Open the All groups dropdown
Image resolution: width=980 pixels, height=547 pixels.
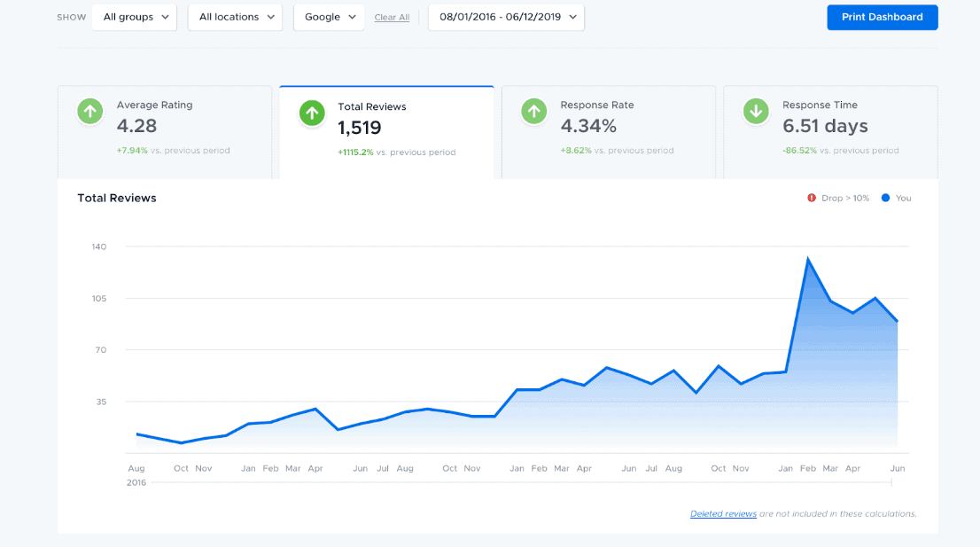[x=135, y=17]
